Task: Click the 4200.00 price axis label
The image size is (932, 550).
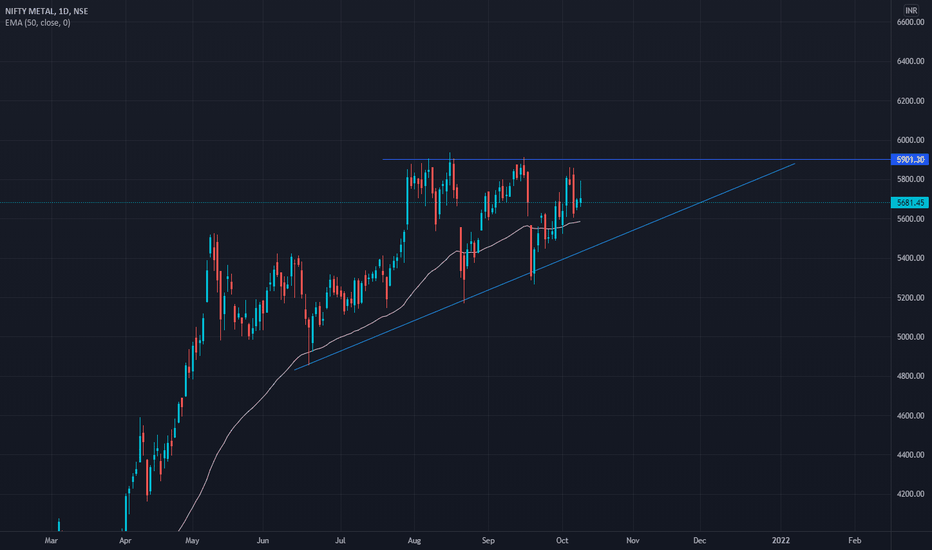Action: pos(910,494)
